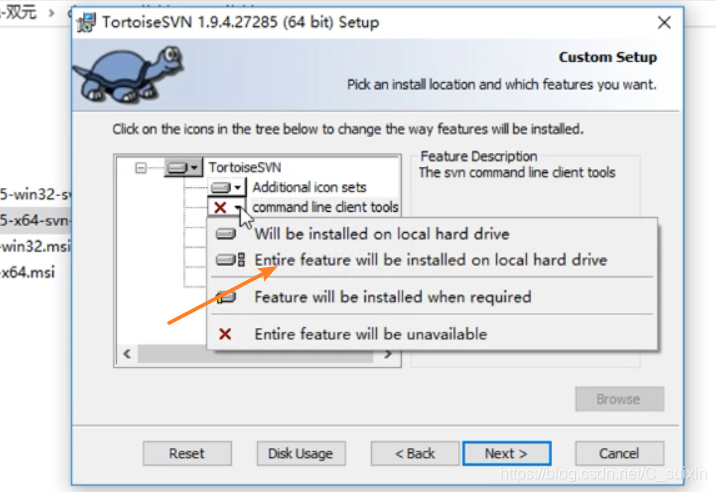This screenshot has height=492, width=716.
Task: Click the install-on-demand drive icon in the menu
Action: coord(226,297)
